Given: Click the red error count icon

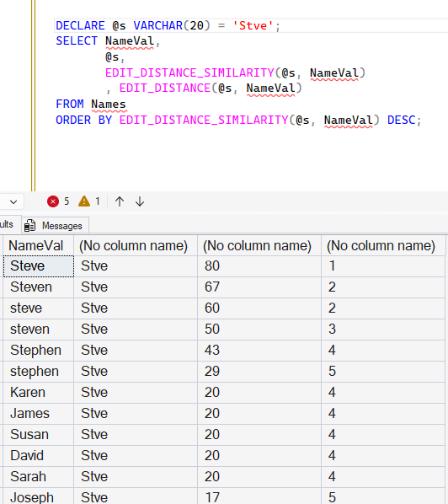Looking at the screenshot, I should click(x=53, y=201).
